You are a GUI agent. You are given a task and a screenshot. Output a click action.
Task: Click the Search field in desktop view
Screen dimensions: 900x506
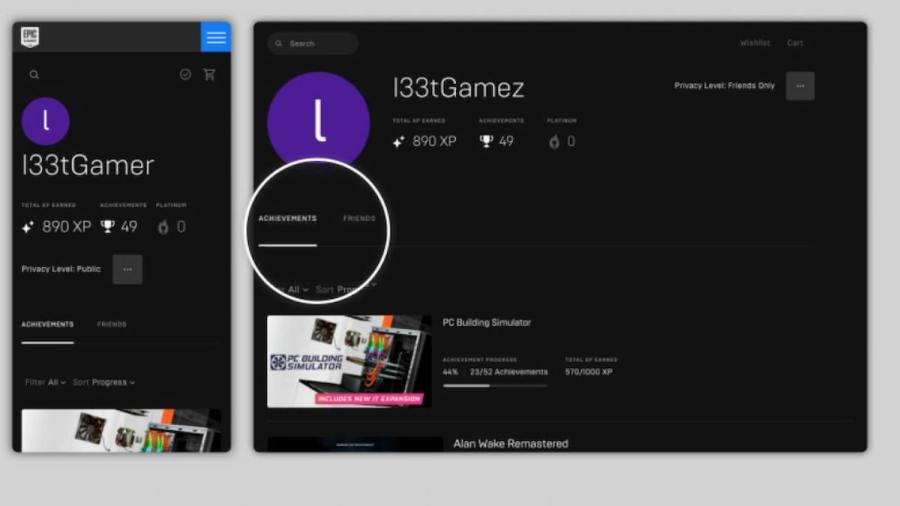[x=313, y=44]
